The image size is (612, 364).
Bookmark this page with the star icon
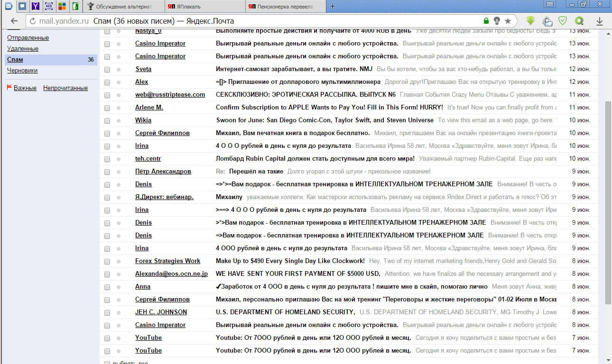(508, 21)
